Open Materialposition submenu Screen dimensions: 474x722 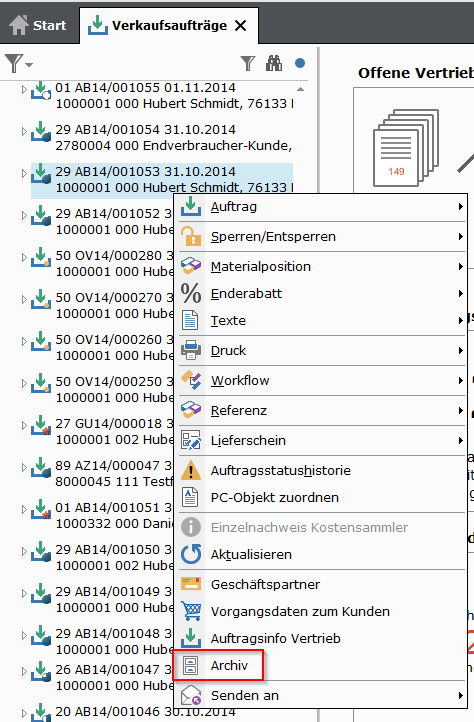tap(322, 267)
